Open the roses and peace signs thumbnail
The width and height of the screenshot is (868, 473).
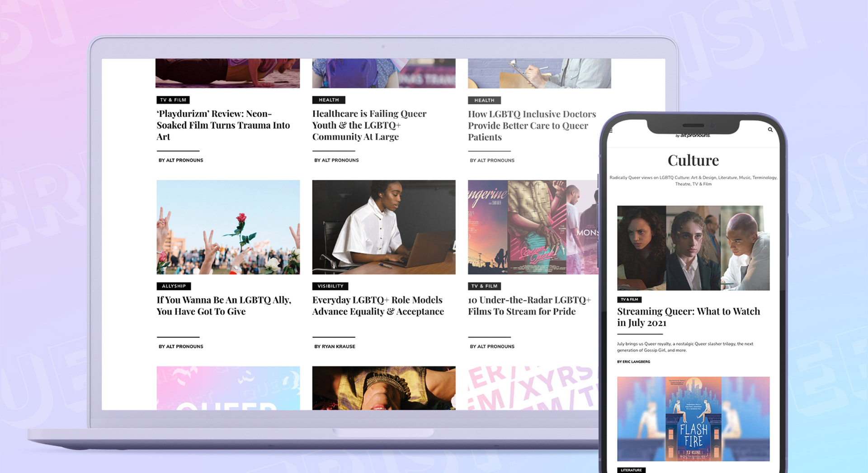tap(228, 227)
